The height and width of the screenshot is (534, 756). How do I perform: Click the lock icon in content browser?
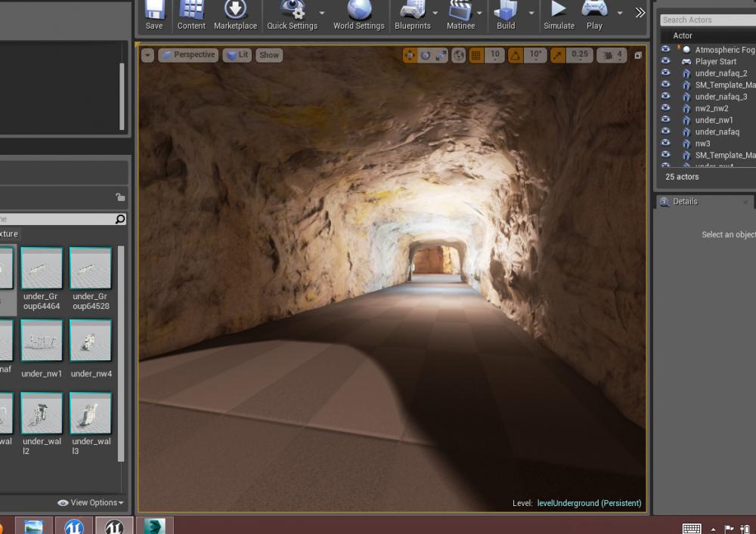[119, 197]
